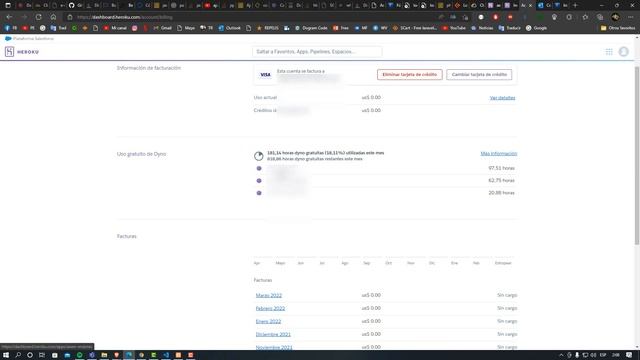Open the REPSUS bookmark
Screen dimensions: 640x360
click(x=267, y=28)
